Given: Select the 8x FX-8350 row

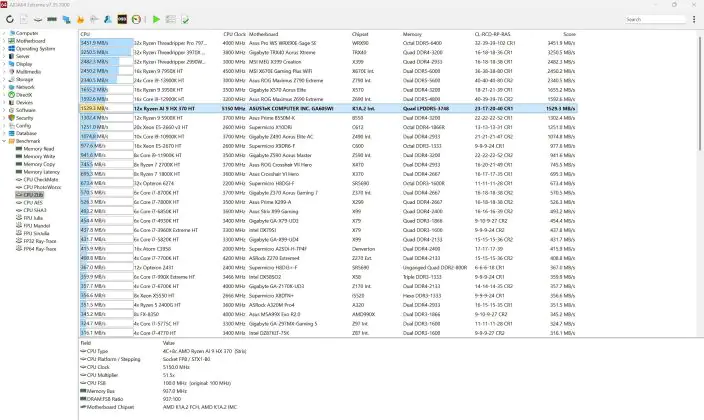Looking at the screenshot, I should (328, 314).
